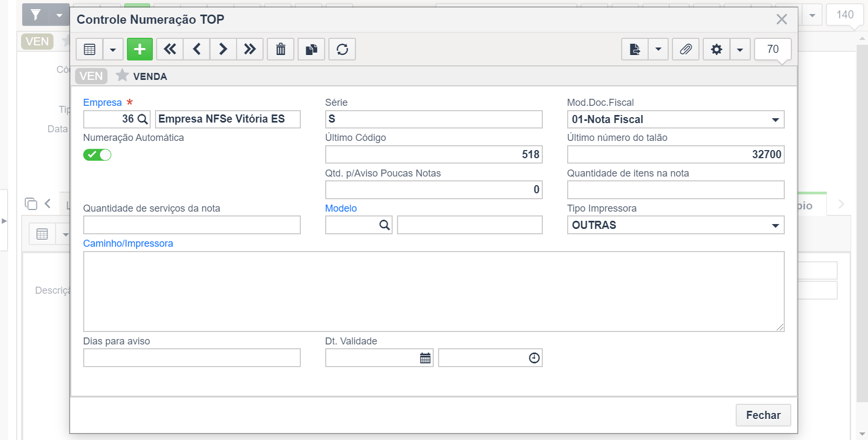Click Último Código field

434,154
